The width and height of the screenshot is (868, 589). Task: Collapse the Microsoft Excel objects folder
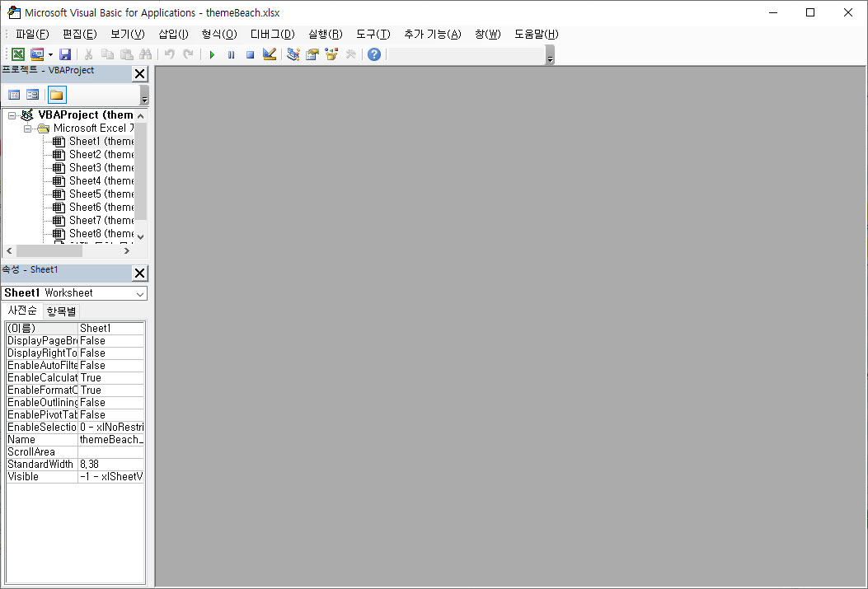click(x=27, y=129)
